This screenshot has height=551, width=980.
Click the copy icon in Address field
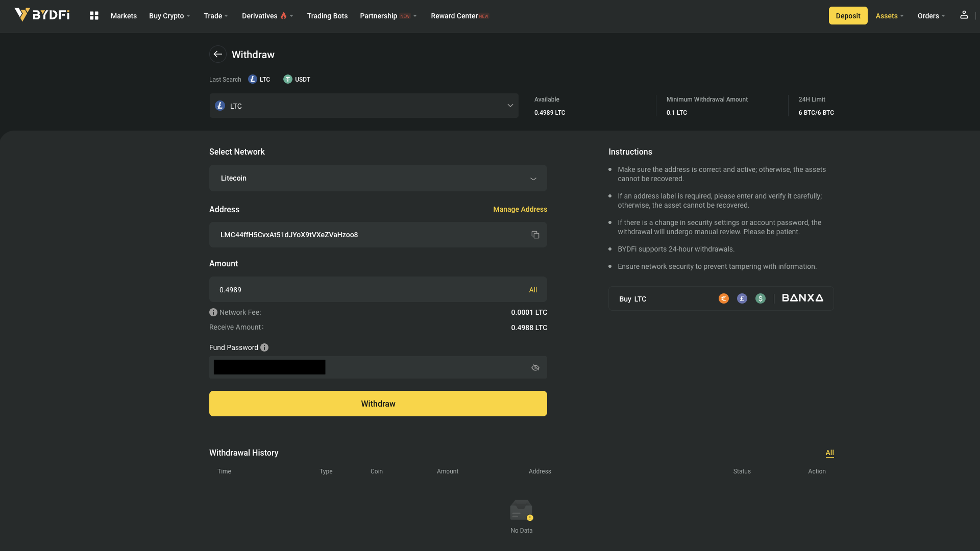click(535, 235)
